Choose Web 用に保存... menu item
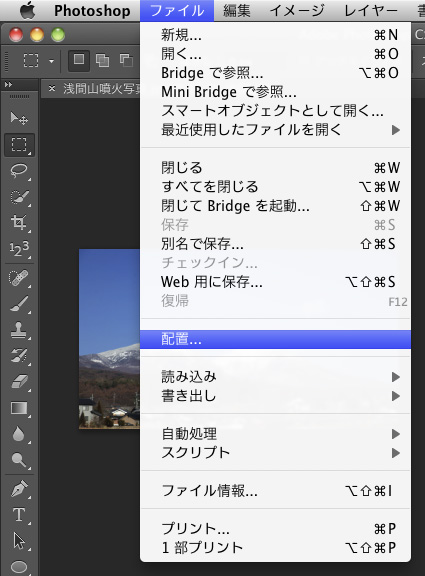The image size is (425, 576). click(x=275, y=282)
